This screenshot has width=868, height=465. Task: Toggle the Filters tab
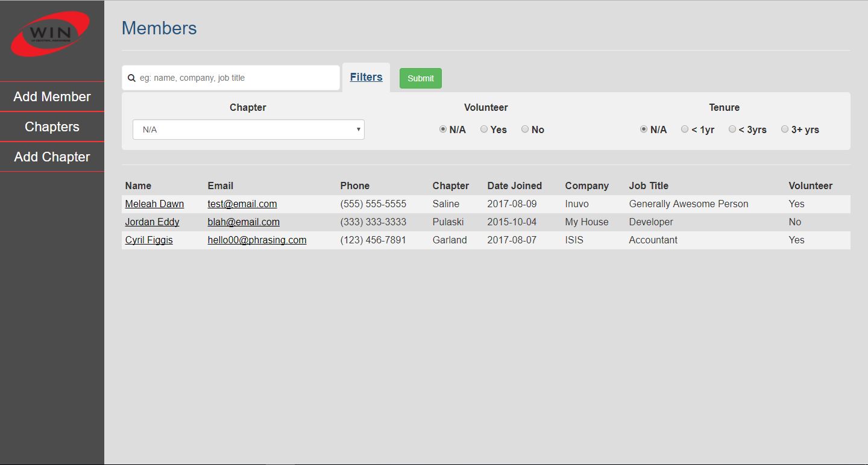[366, 77]
